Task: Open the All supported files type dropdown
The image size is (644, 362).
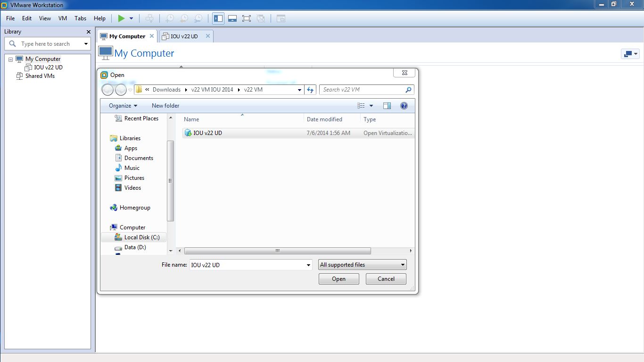Action: 363,265
